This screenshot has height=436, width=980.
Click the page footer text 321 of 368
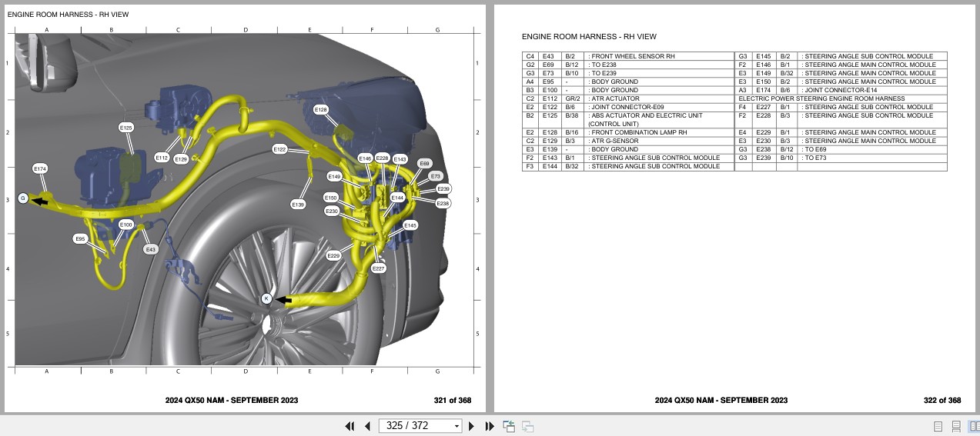point(453,400)
